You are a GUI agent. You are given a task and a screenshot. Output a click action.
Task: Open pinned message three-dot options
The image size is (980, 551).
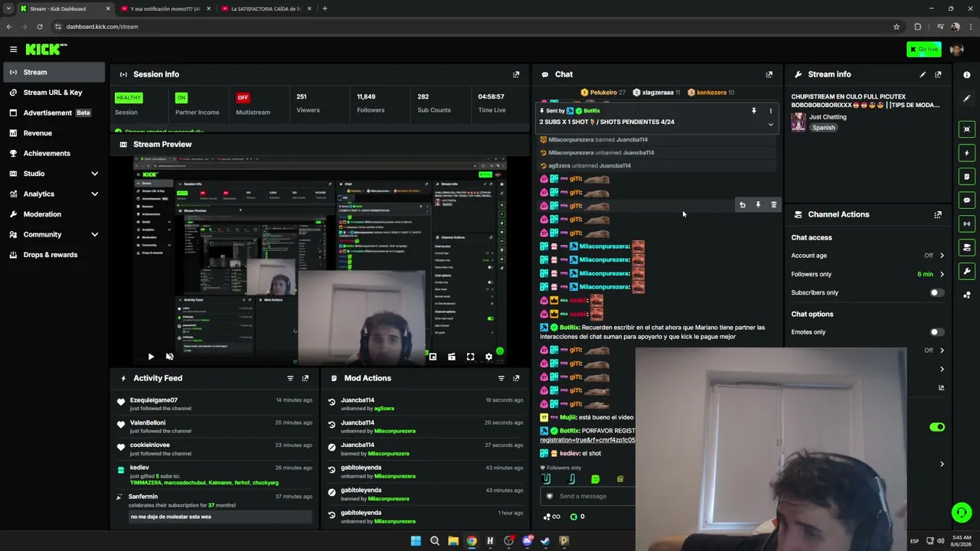pos(770,111)
